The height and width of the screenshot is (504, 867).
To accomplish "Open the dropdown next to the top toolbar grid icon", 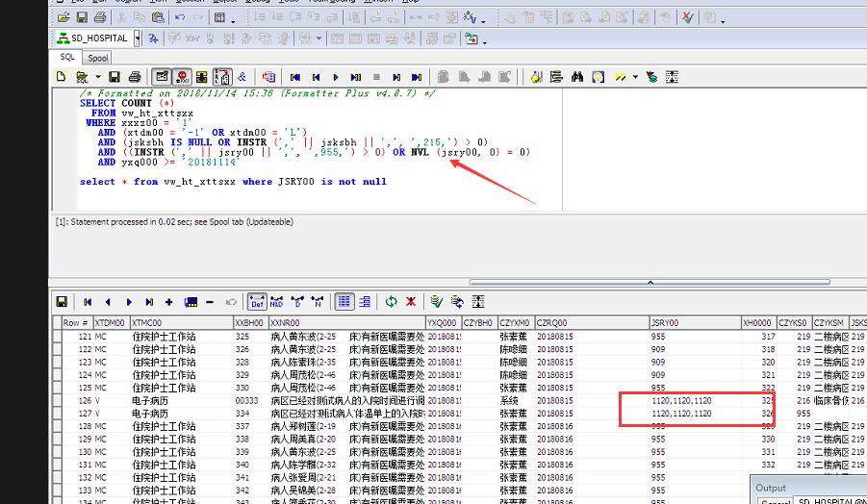I will tap(232, 20).
